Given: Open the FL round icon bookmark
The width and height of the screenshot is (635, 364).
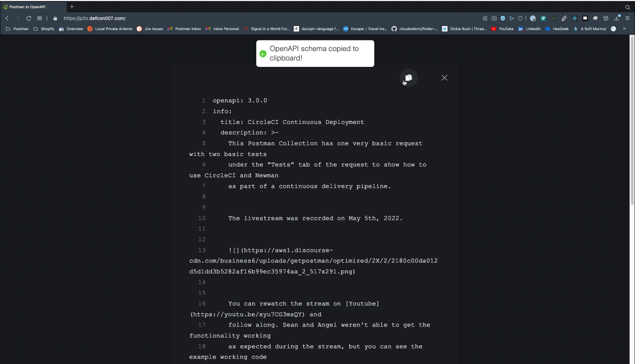Looking at the screenshot, I should click(x=613, y=29).
